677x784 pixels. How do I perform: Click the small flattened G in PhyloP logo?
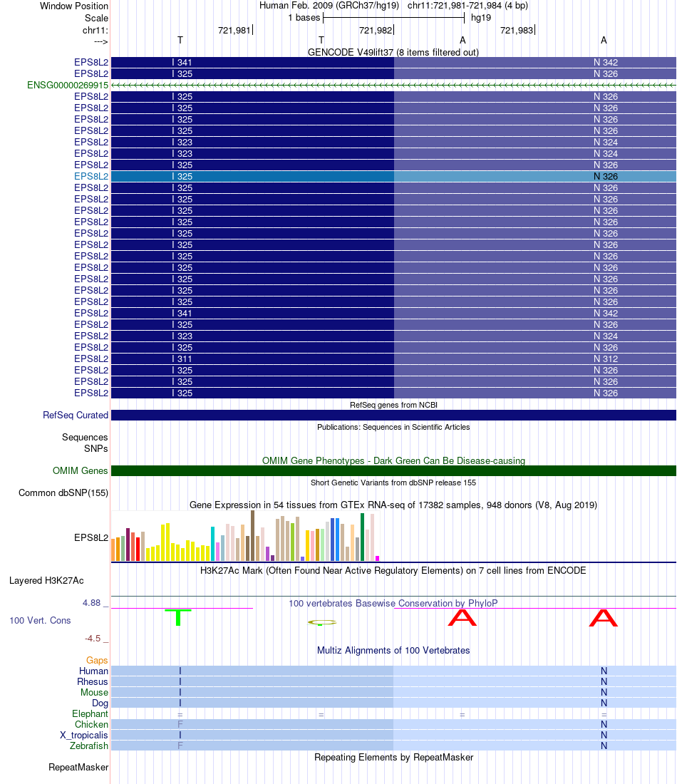[322, 622]
